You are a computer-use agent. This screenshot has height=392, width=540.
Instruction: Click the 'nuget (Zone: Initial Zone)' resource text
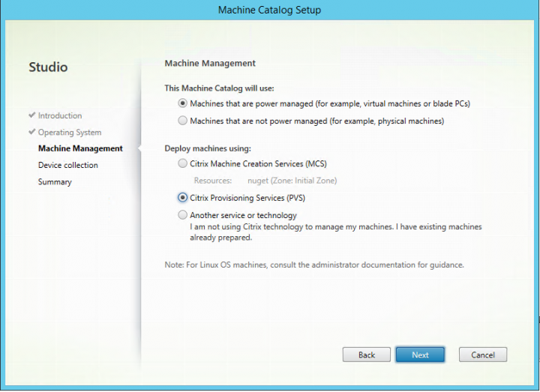pos(292,181)
